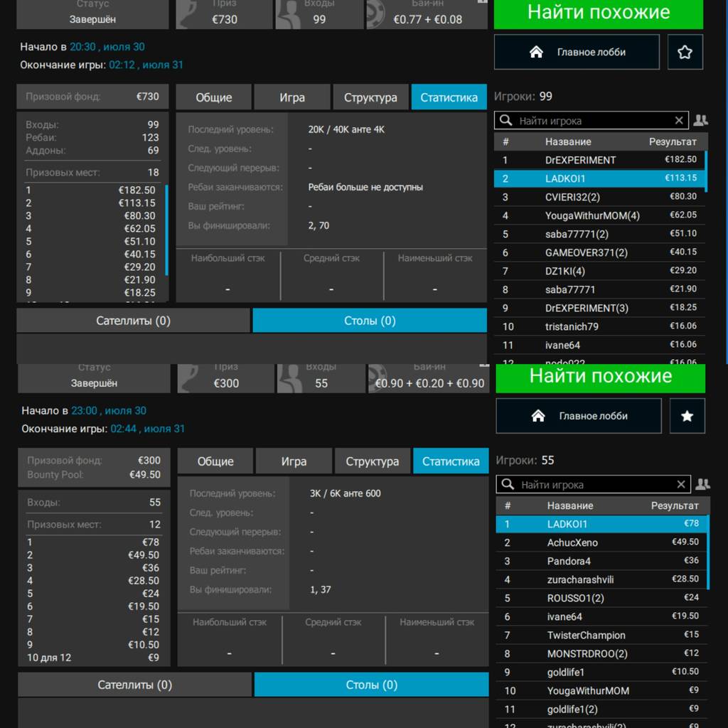This screenshot has height=728, width=728.
Task: Show Сателлиты (0) in the €730 tournament
Action: 133,321
